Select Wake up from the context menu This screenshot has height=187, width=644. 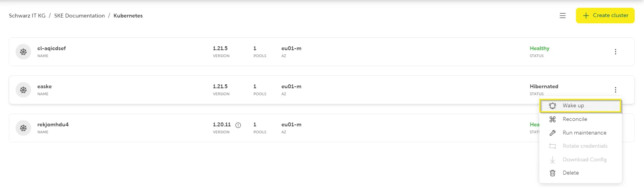573,106
